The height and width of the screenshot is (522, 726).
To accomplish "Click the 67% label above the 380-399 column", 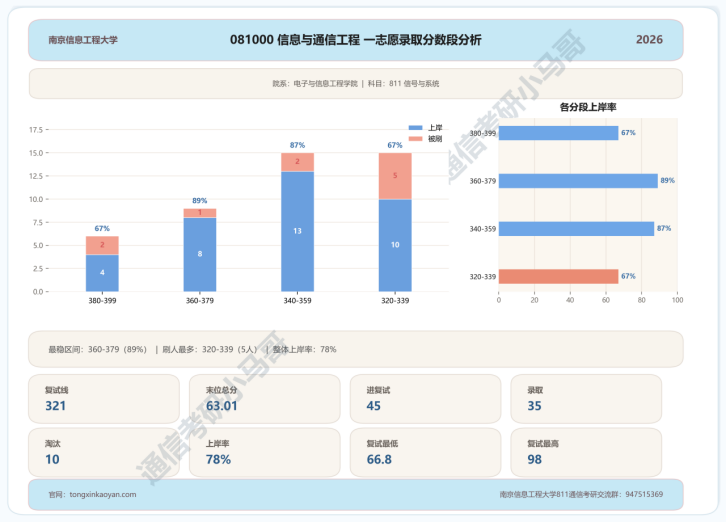I will [x=102, y=228].
